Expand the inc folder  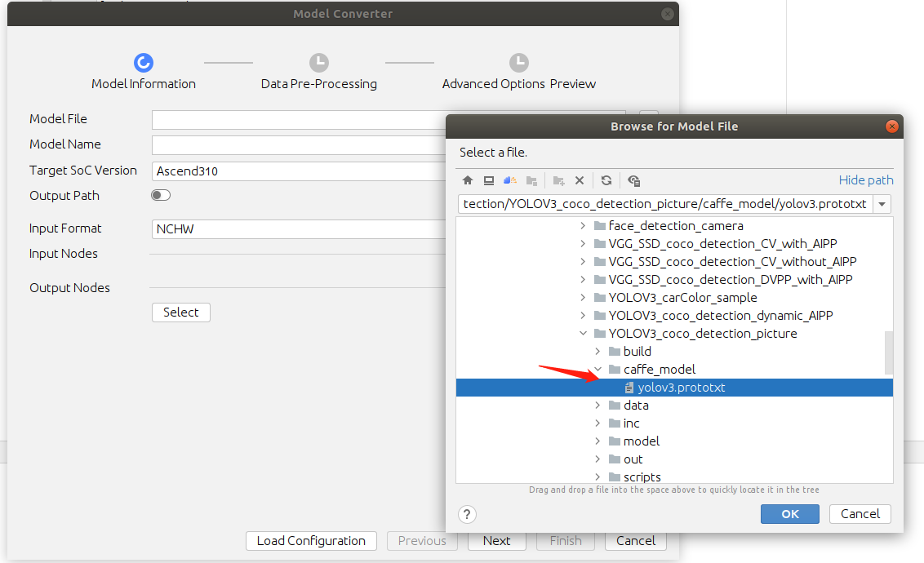click(x=597, y=423)
